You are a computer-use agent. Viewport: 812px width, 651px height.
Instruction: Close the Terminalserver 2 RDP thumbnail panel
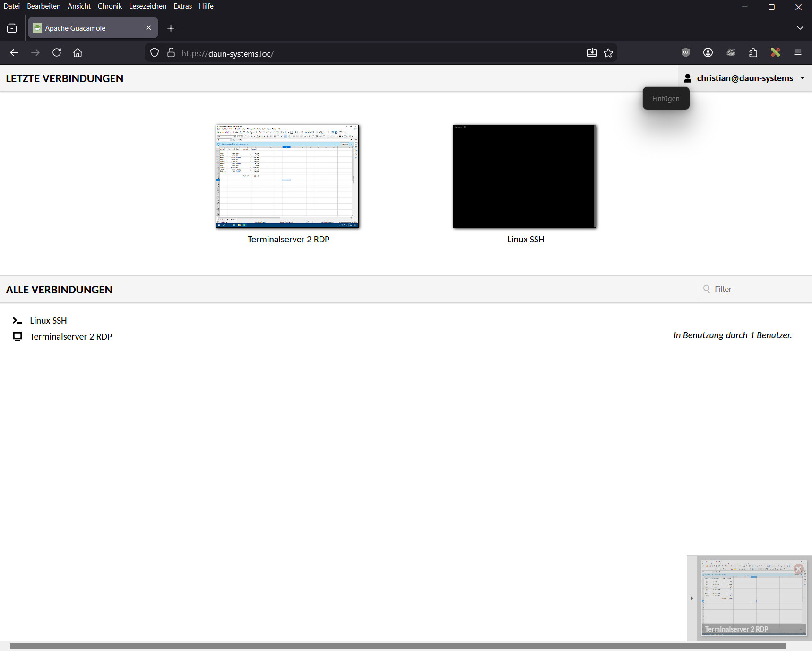(x=798, y=569)
